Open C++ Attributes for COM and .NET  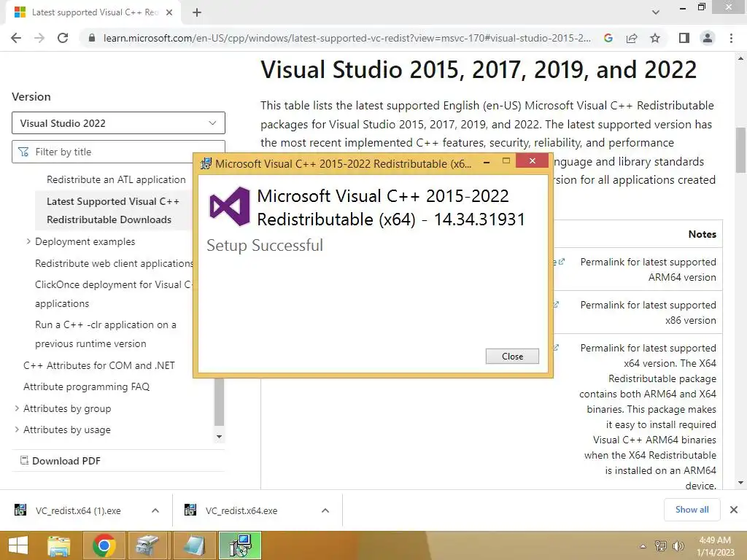pyautogui.click(x=99, y=365)
